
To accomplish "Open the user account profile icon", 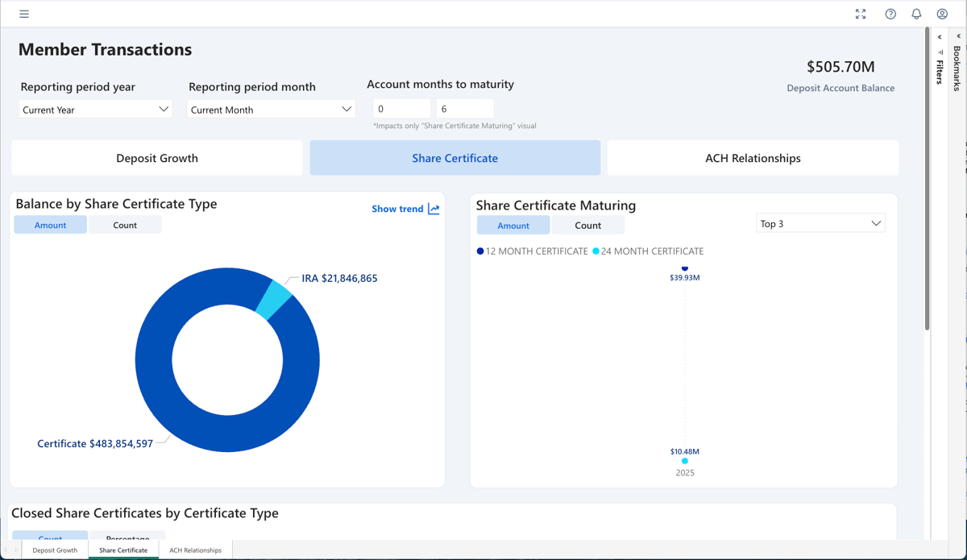I will (x=942, y=14).
